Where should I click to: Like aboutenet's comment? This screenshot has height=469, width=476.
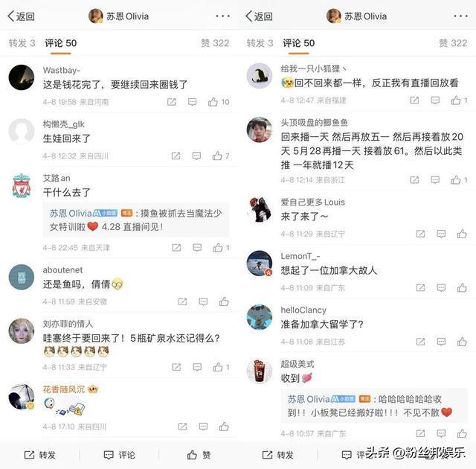coord(224,301)
